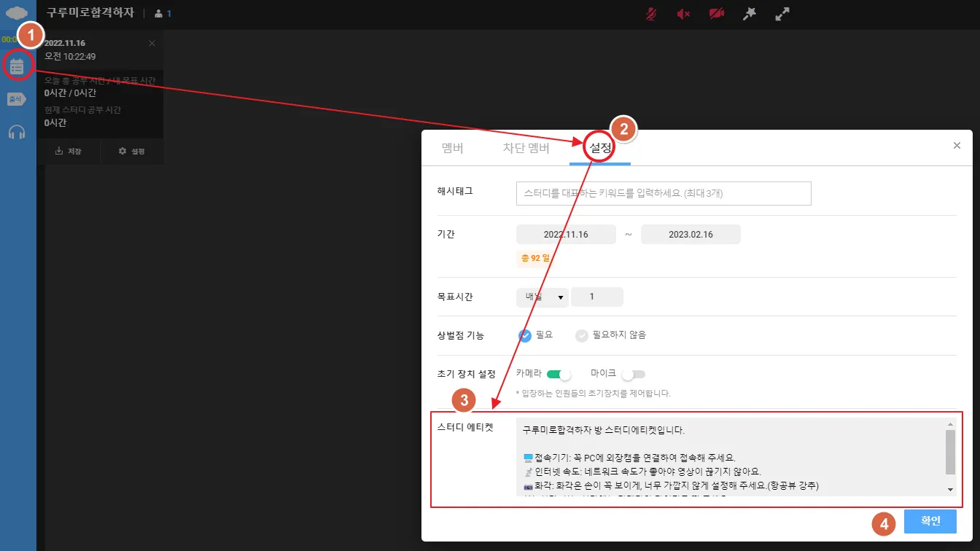Select the 필요하지 않음 radio option
Image resolution: width=980 pixels, height=551 pixels.
click(x=581, y=335)
